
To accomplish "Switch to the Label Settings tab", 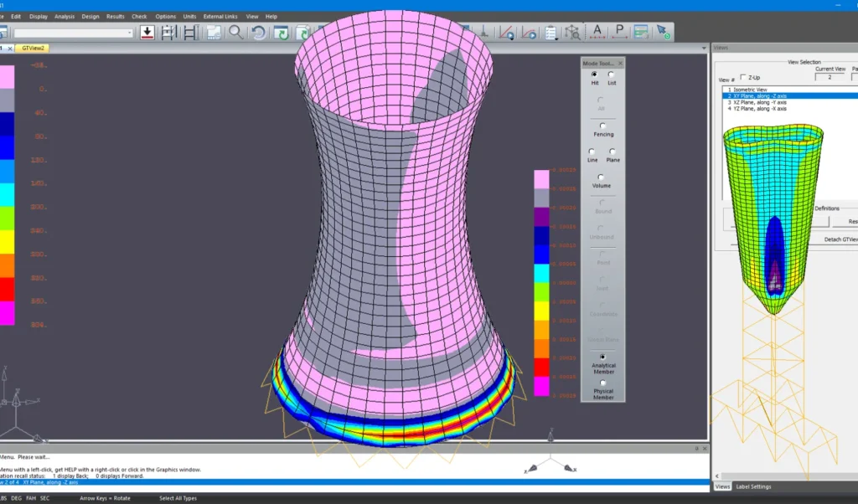I will (754, 486).
